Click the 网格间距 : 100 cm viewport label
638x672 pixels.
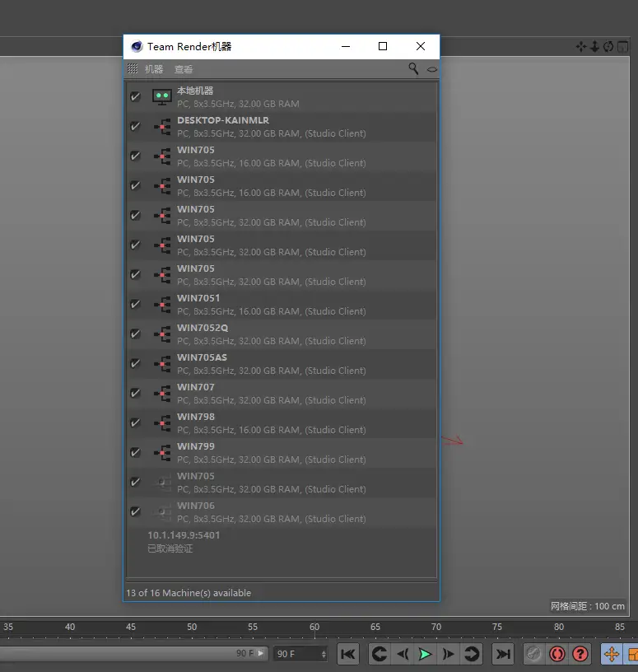588,606
